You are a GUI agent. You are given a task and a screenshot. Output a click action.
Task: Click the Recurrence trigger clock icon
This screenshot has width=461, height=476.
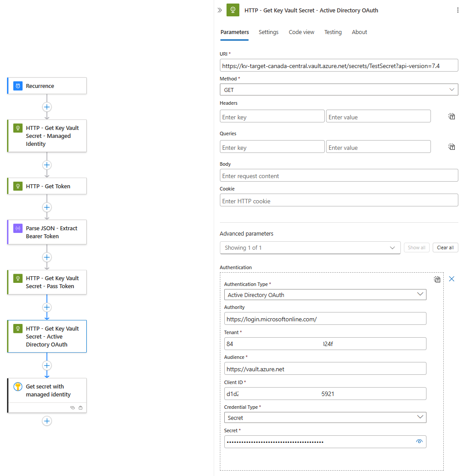click(18, 86)
